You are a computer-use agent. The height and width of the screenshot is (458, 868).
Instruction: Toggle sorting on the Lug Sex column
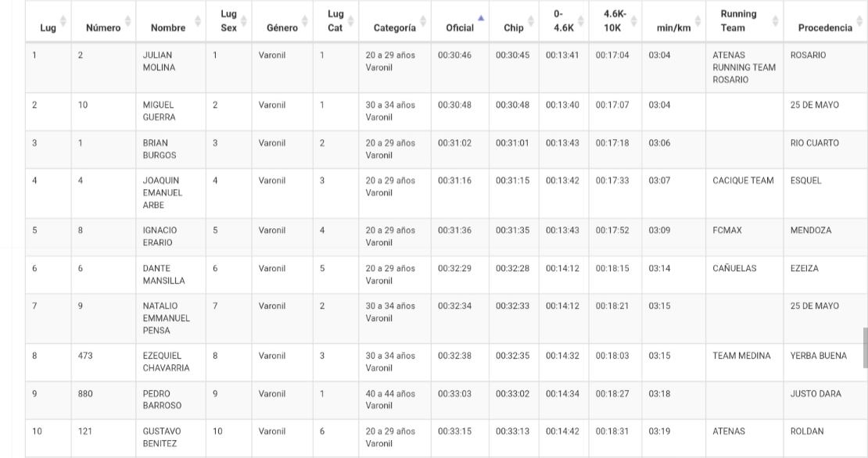pyautogui.click(x=243, y=21)
